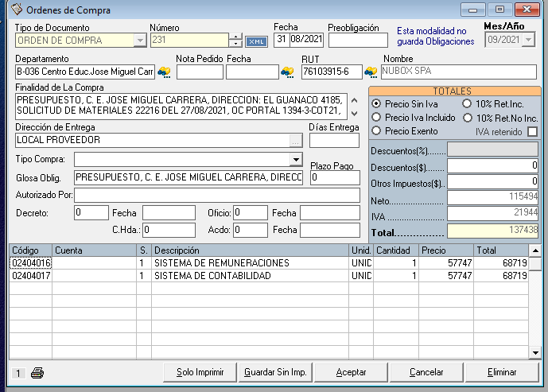Click the Fecha day field 31

(x=282, y=40)
